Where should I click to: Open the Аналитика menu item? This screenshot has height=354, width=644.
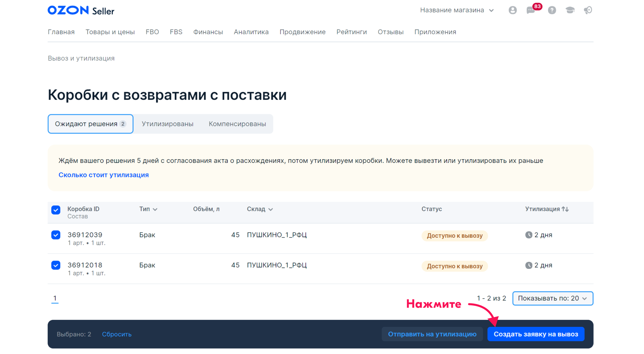[251, 32]
